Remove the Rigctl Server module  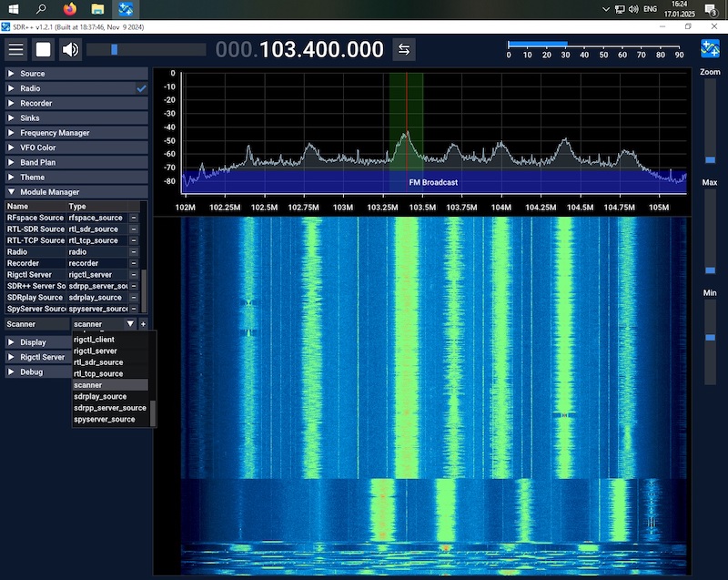134,274
